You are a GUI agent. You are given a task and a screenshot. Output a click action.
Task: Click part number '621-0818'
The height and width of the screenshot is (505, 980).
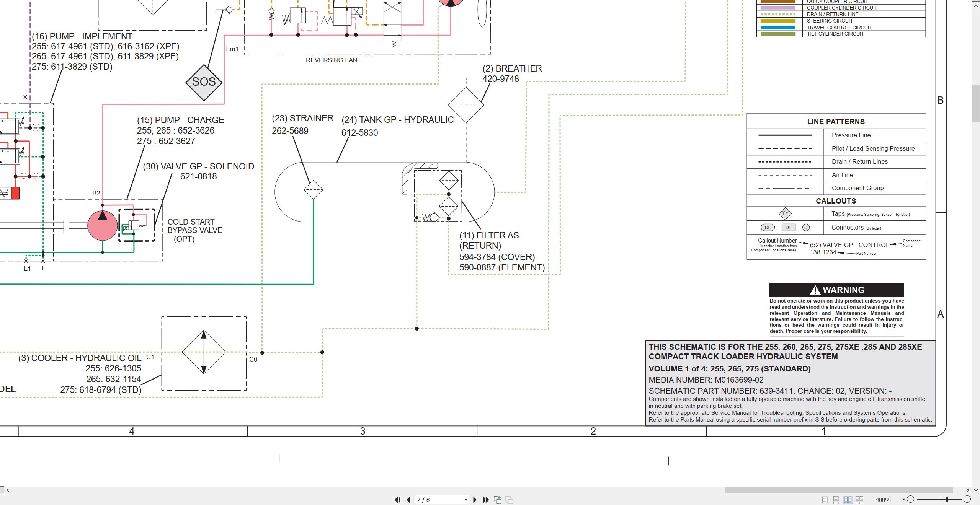coord(198,176)
